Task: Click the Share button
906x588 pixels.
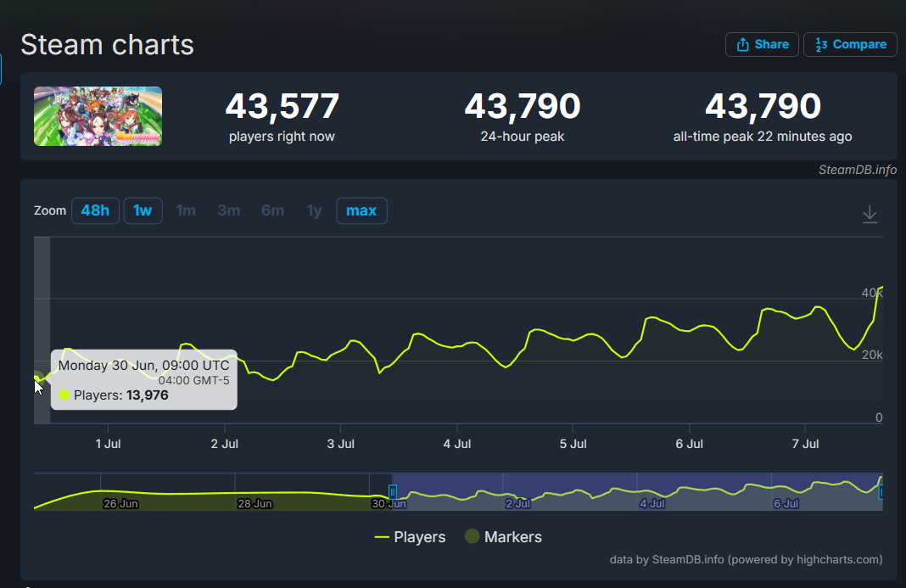Action: [x=762, y=44]
